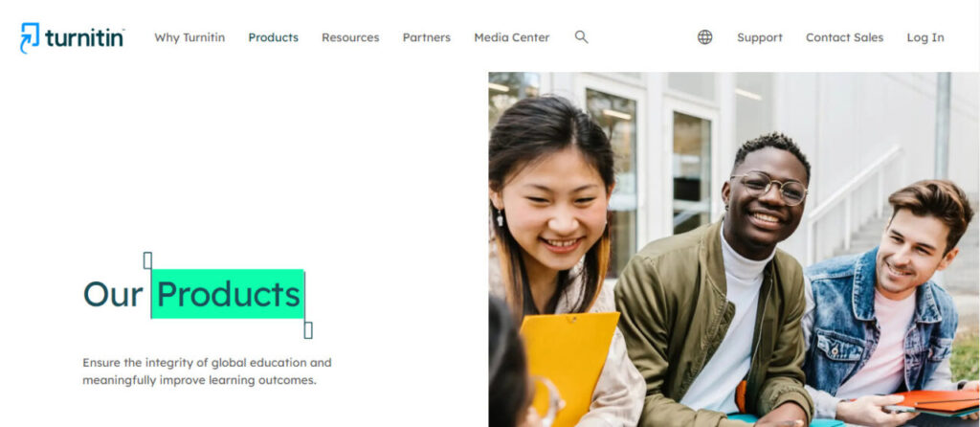Expand the Products navigation menu
The height and width of the screenshot is (427, 980).
[x=273, y=37]
